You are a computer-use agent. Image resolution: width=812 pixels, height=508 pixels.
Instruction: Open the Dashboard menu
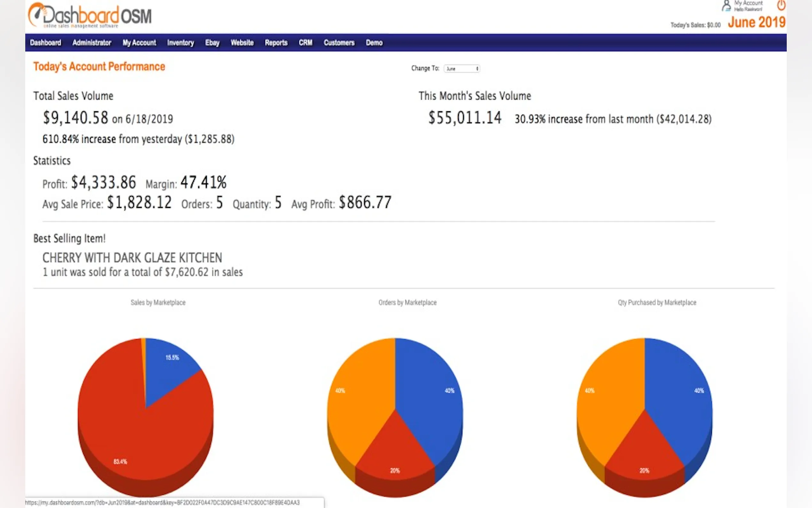[x=46, y=43]
